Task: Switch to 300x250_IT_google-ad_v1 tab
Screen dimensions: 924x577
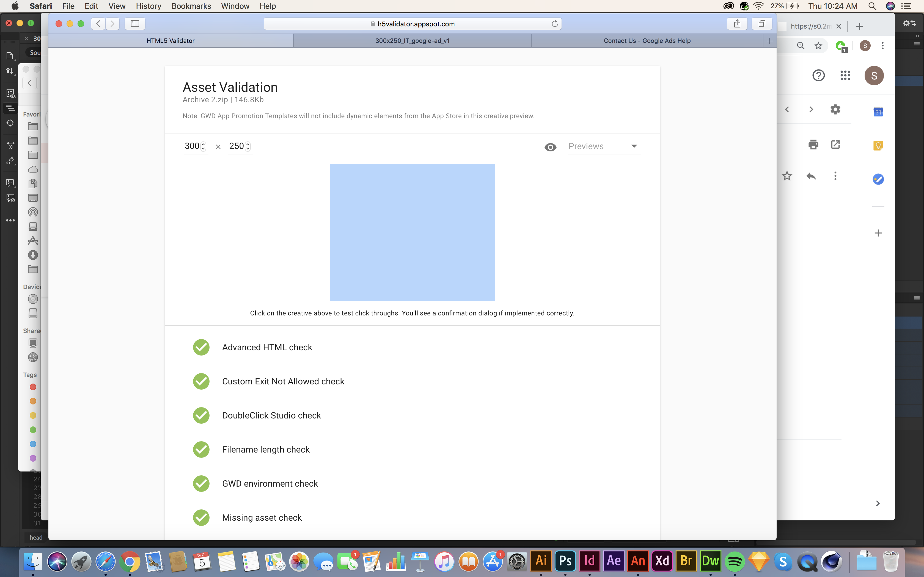Action: click(412, 41)
